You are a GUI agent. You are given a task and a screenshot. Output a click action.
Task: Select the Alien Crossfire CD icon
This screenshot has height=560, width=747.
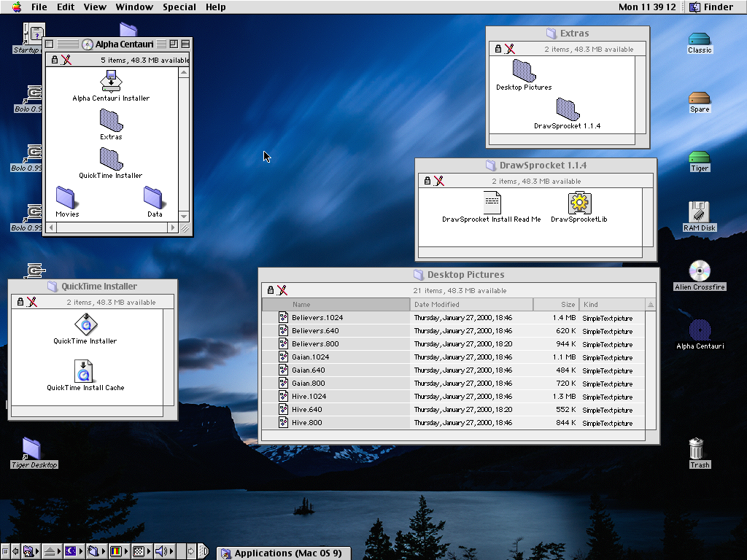click(699, 271)
